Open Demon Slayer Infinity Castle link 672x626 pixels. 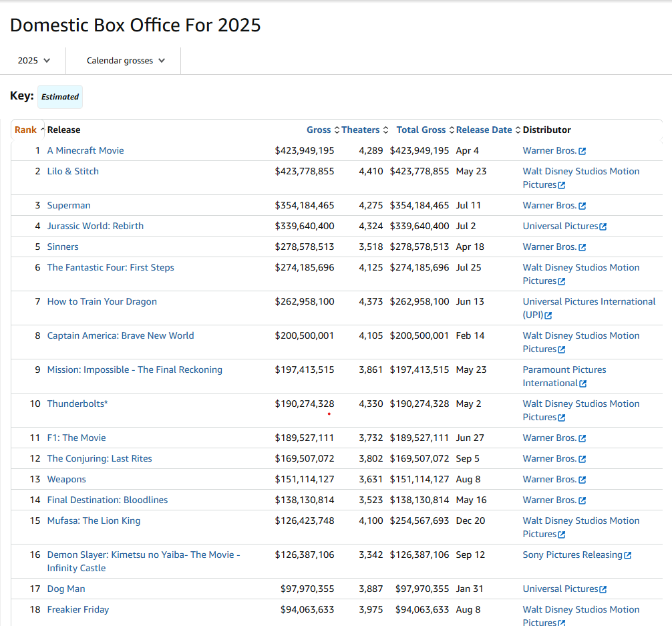click(143, 555)
